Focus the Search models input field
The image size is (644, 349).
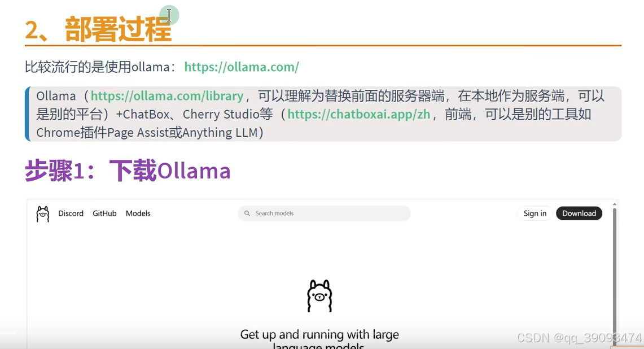tap(324, 213)
